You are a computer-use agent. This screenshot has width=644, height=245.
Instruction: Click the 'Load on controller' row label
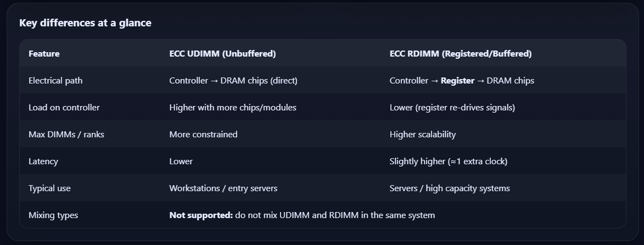pyautogui.click(x=64, y=108)
